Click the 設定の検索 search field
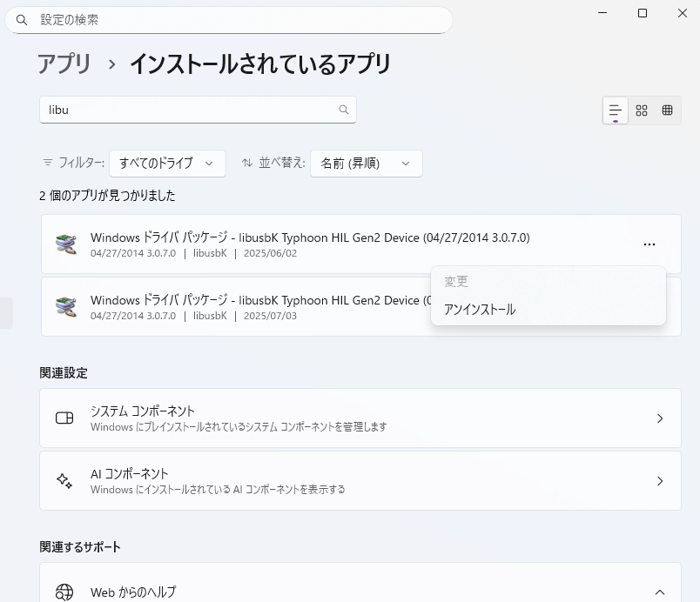 coord(229,19)
